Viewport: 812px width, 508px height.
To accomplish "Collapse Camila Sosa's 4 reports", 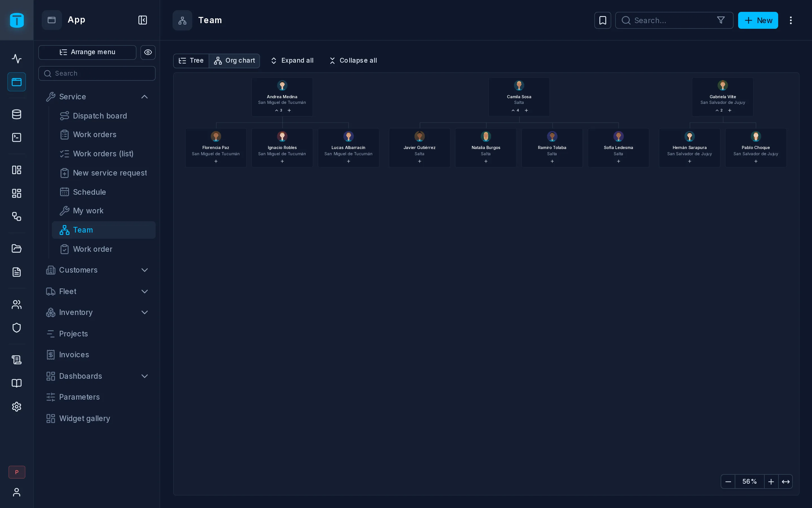I will (x=515, y=110).
